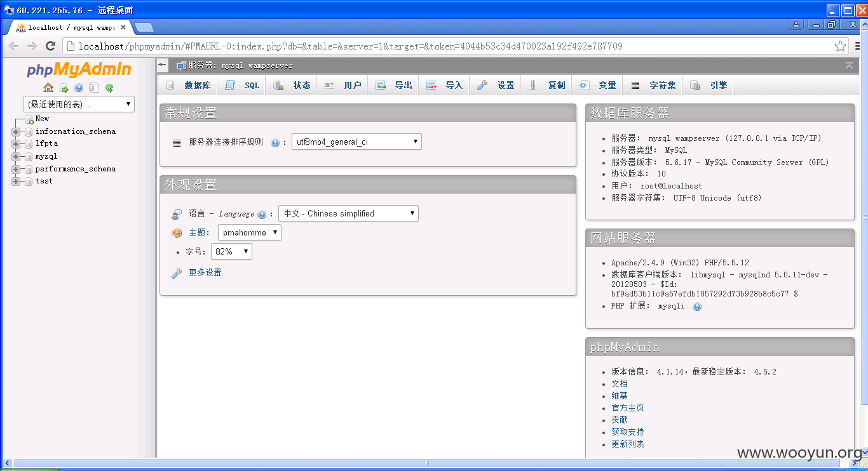Open the 贡献 link

tap(620, 420)
